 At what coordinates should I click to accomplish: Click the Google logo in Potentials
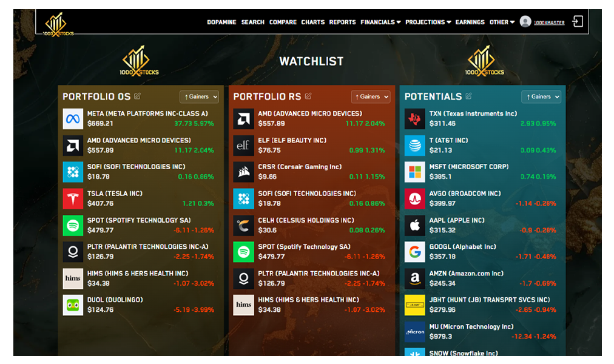[x=414, y=252]
